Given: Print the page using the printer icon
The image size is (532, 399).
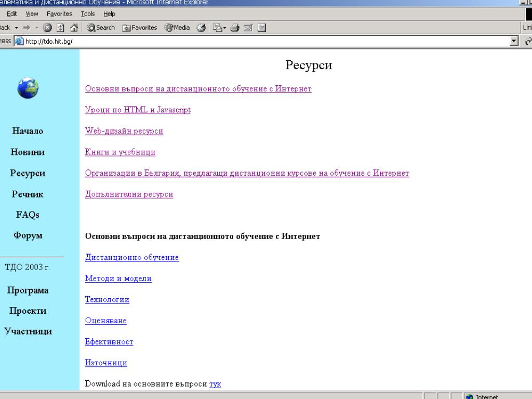Looking at the screenshot, I should 235,28.
